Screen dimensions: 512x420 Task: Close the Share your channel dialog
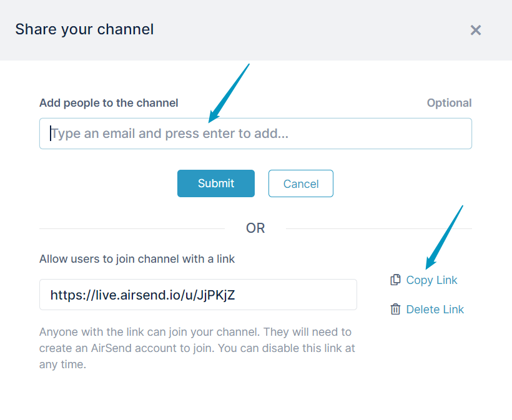click(475, 30)
